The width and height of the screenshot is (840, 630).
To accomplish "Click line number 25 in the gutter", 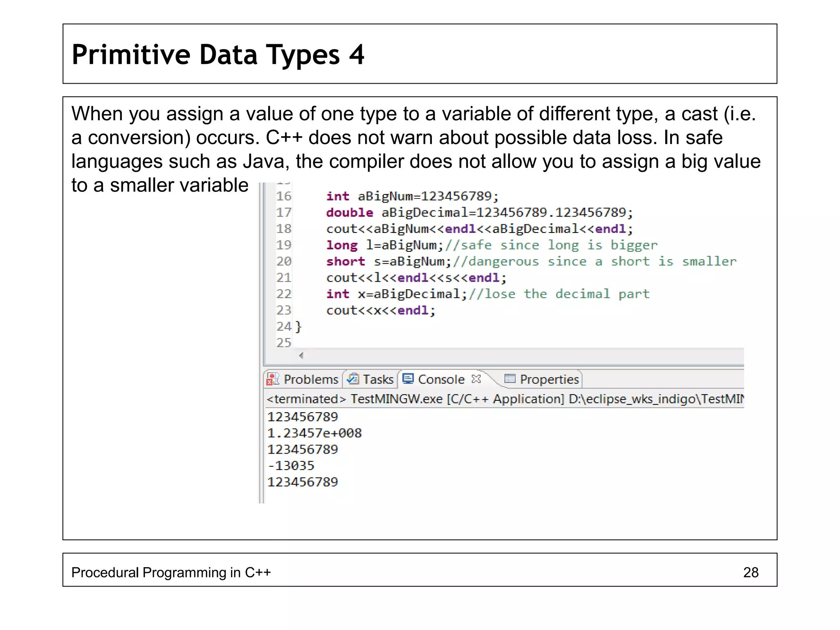I will tap(283, 342).
